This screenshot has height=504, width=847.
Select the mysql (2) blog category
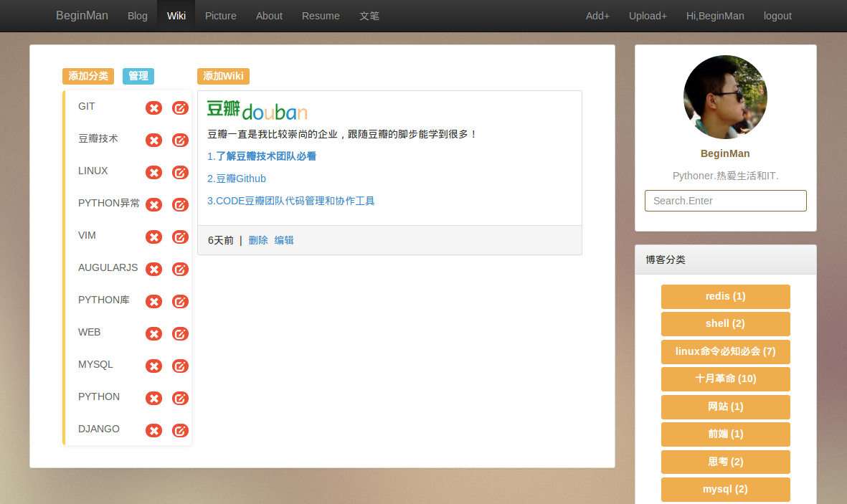[x=726, y=490]
